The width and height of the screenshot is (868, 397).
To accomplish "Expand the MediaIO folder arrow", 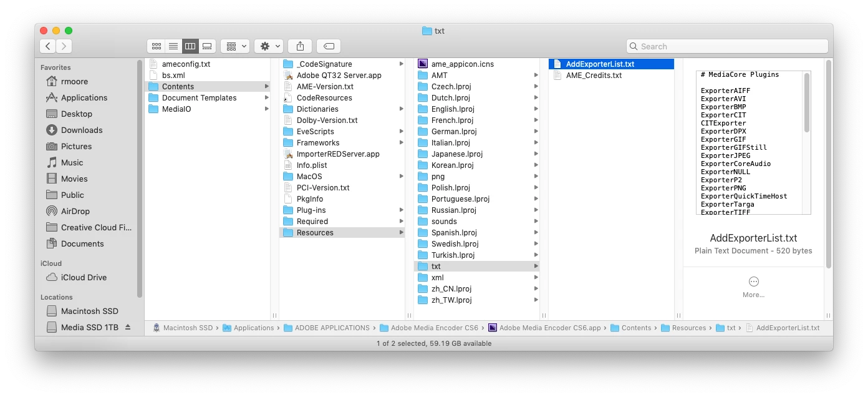I will coord(266,109).
